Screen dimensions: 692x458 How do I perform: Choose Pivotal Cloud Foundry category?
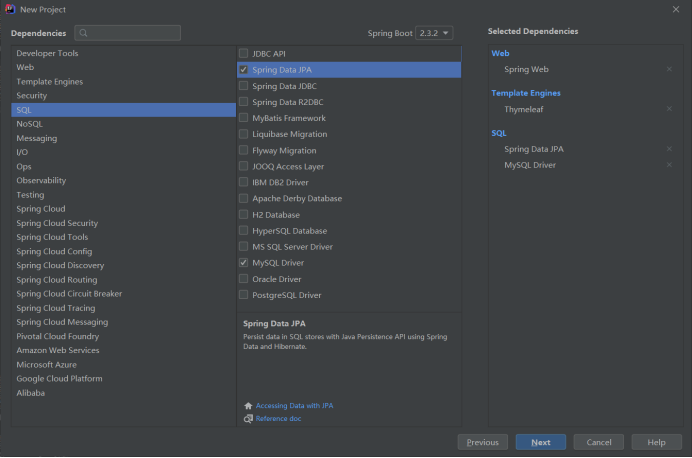[x=124, y=336]
